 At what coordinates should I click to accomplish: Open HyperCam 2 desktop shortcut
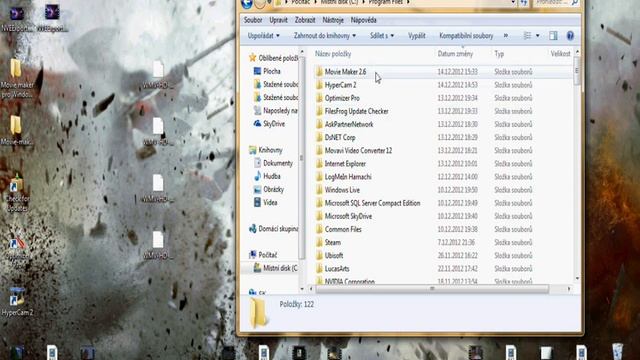[x=17, y=301]
